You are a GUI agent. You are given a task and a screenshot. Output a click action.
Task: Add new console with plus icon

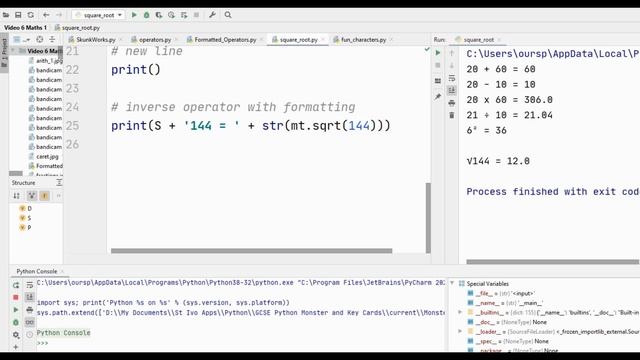coord(16,347)
